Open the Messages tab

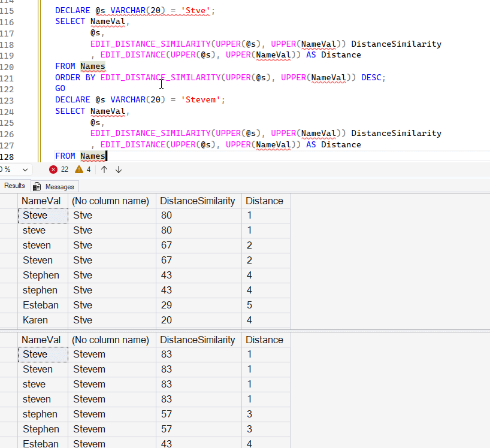click(59, 186)
